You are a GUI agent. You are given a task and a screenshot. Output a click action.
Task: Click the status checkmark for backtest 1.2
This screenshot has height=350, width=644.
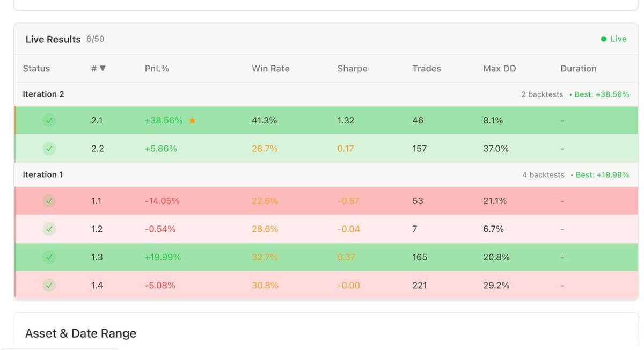point(49,229)
